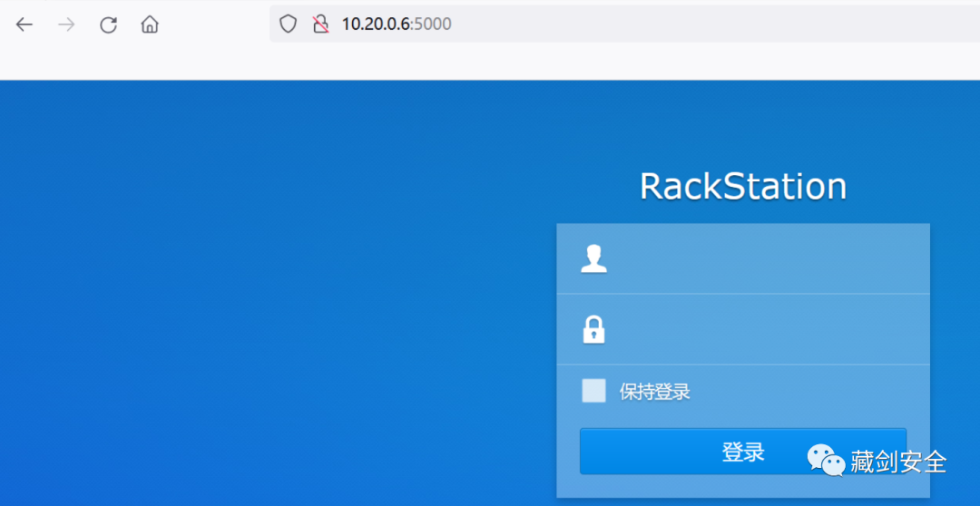This screenshot has height=506, width=980.
Task: Open the shield tracking protection icon
Action: (x=288, y=24)
